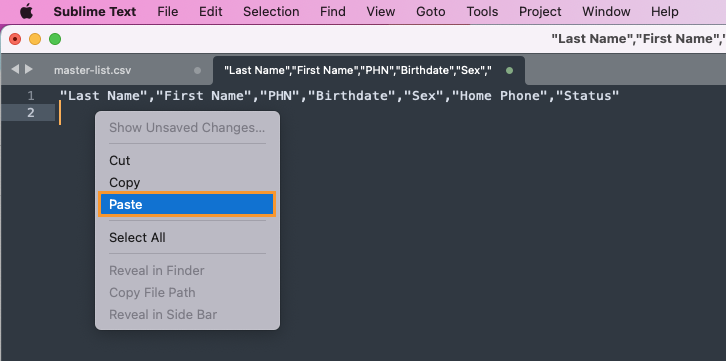The image size is (726, 361).
Task: Open the Selection menu
Action: 271,12
